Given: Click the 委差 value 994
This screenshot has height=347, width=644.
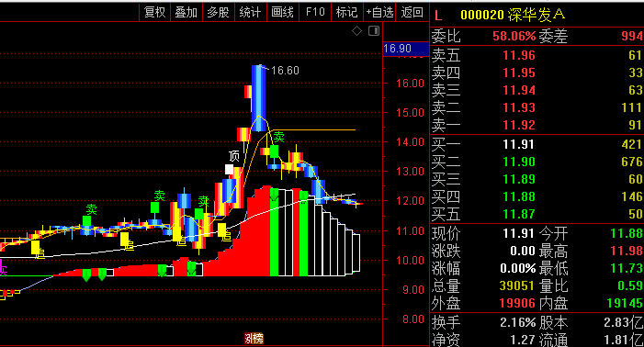Looking at the screenshot, I should (x=632, y=36).
